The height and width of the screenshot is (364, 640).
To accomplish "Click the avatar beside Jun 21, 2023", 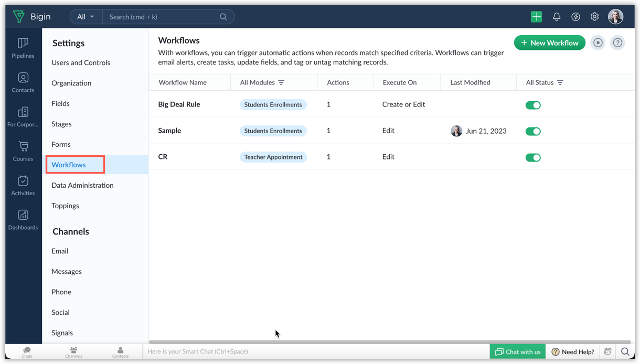I will [456, 131].
